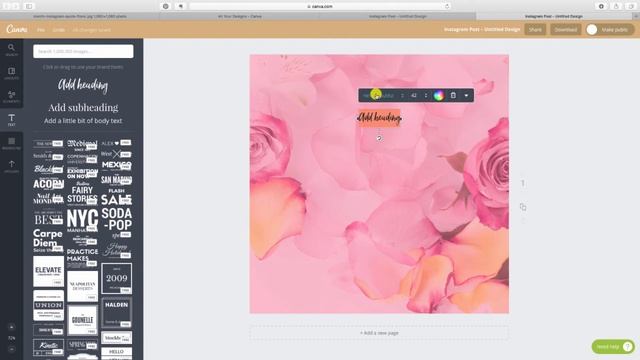Screen dimensions: 640x360
Task: Click Add a little bit of body text
Action: pyautogui.click(x=83, y=121)
